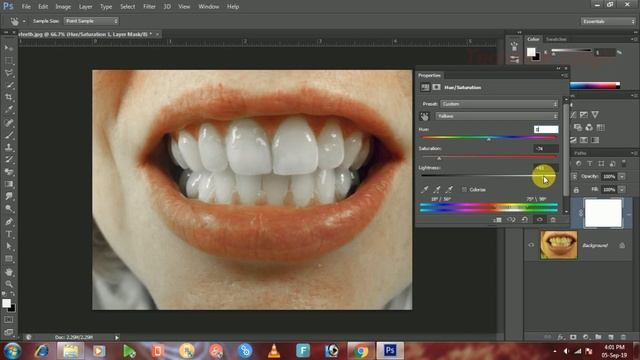
Task: Create new adjustment layer icon at Layers bottom
Action: pos(586,337)
